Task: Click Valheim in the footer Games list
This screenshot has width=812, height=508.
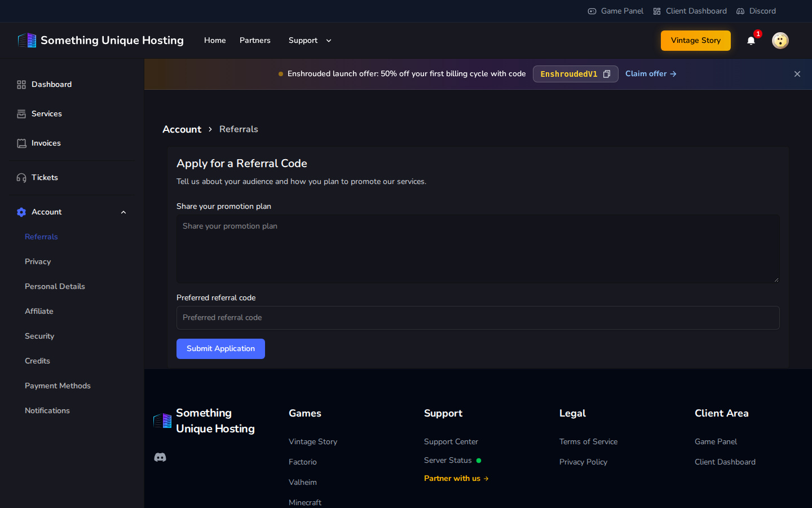Action: point(303,483)
